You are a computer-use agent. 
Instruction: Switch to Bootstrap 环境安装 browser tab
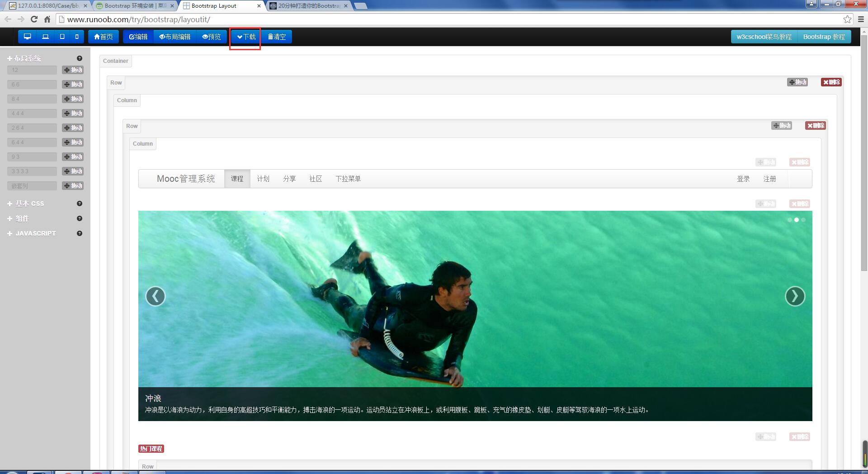click(135, 6)
